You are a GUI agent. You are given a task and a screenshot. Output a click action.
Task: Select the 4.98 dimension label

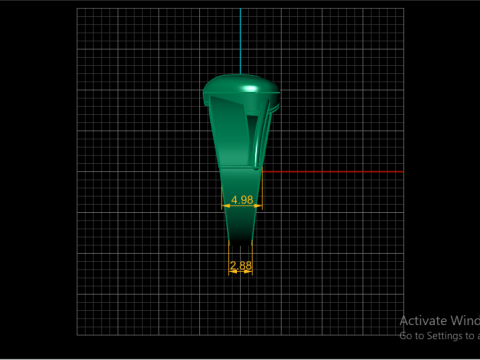pyautogui.click(x=242, y=200)
